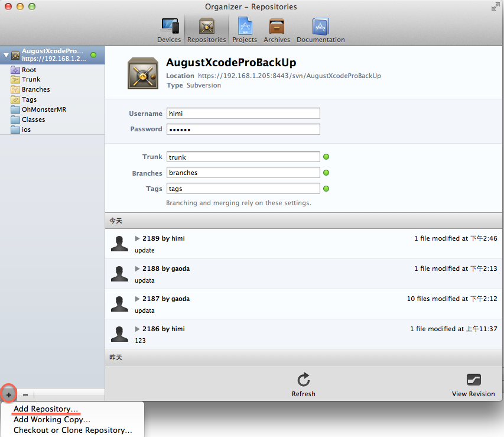This screenshot has height=437, width=504.
Task: Expand revision 2189 by himi
Action: tap(138, 238)
